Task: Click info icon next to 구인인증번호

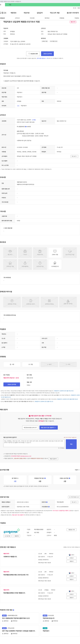Action: point(49,507)
